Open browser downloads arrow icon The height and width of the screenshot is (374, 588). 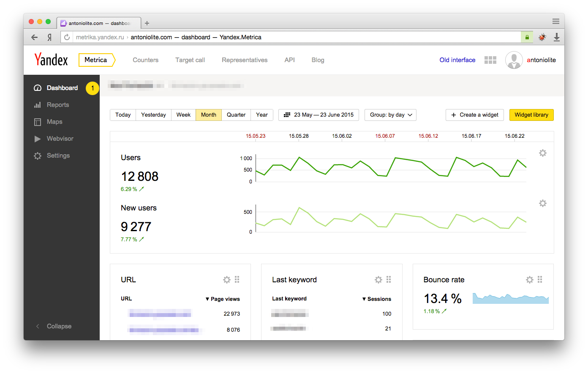(557, 37)
